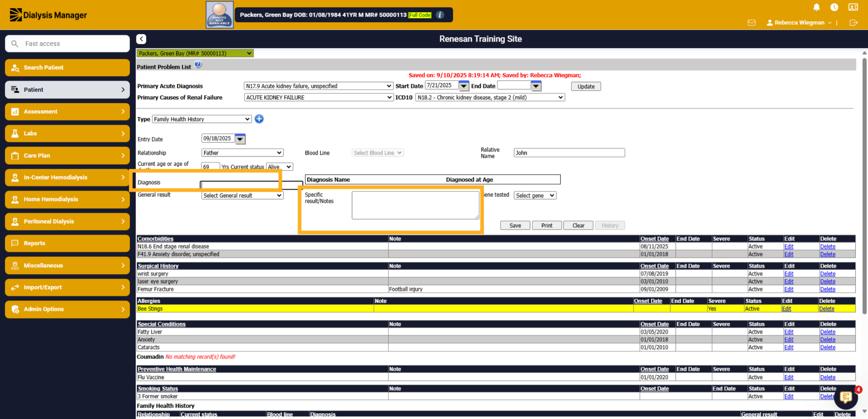Open the Start Date calendar picker
The height and width of the screenshot is (419, 868).
click(x=464, y=86)
